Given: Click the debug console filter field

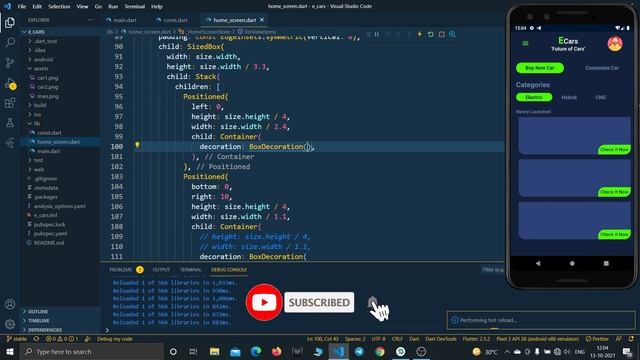Looking at the screenshot, I should pyautogui.click(x=493, y=270).
